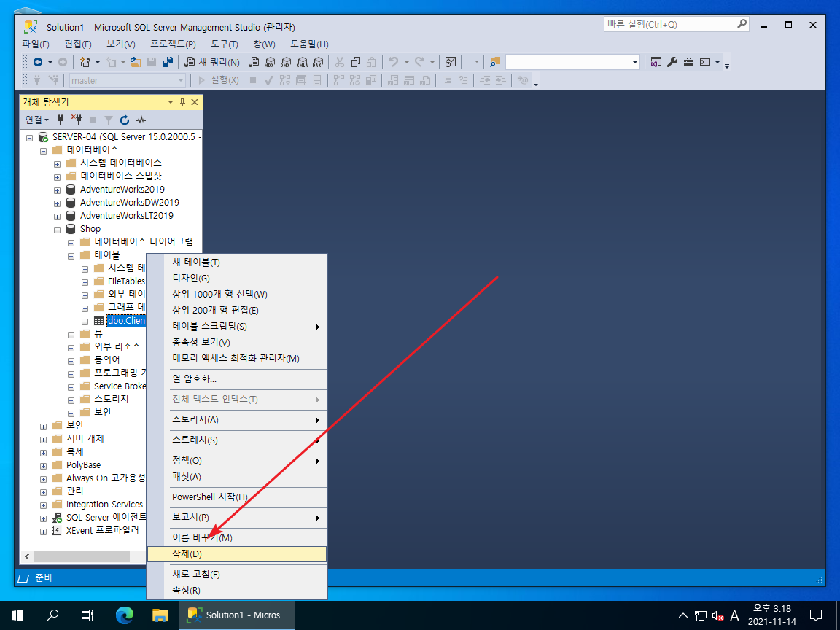Collapse the SERVER-04 server node
This screenshot has width=840, height=630.
click(x=30, y=138)
